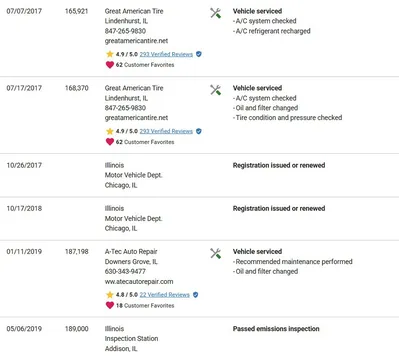Click the gold star rating in 168,370 mile entry
Screen dimensions: 399x360
[x=110, y=131]
